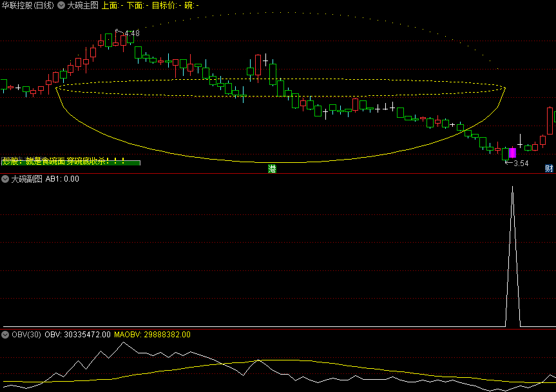The image size is (556, 392).
Task: Click the 3.54 low price label
Action: pyautogui.click(x=521, y=163)
